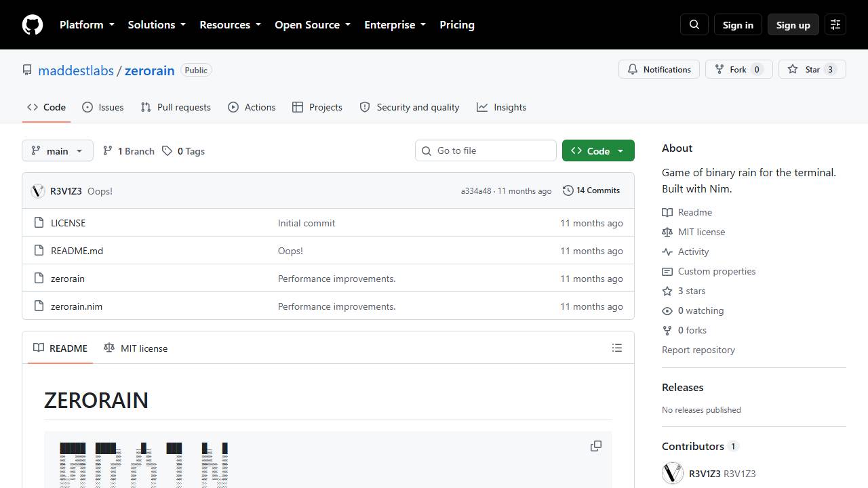Open the 0 Tags link
Image resolution: width=868 pixels, height=488 pixels.
click(x=183, y=151)
